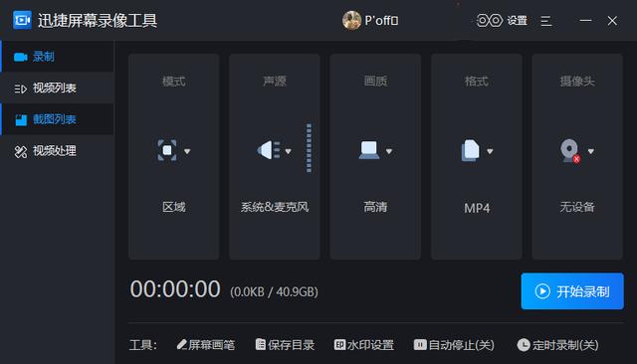Open the 视频列表 tab
637x364 pixels.
point(58,89)
